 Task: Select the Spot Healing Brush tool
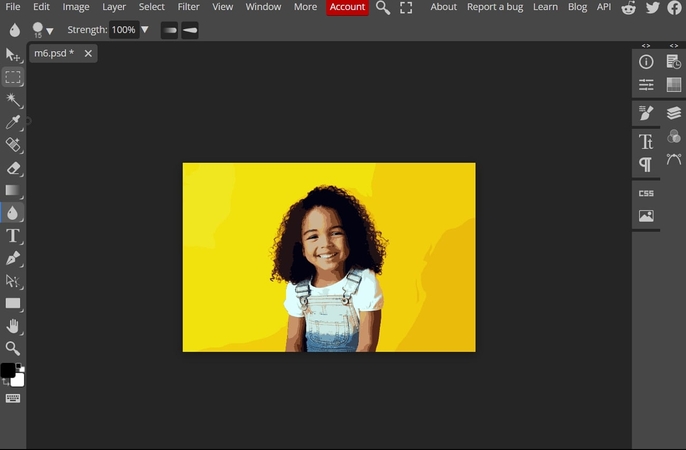click(x=13, y=145)
